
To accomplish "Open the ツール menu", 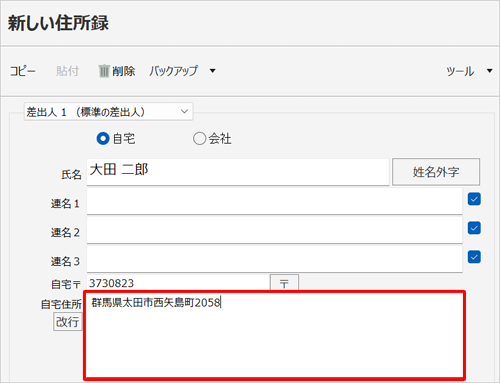I will 460,71.
